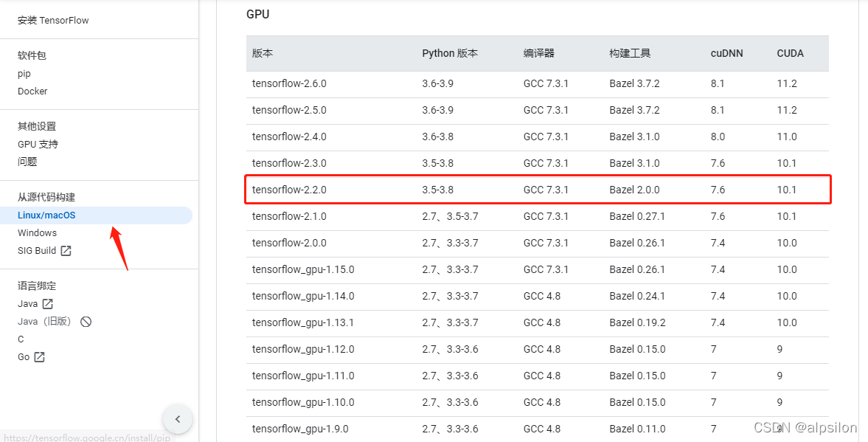Screen dimensions: 868x442
Task: Click Bazel 2.0.0 in tensorflow-2.2.0 row
Action: (634, 190)
